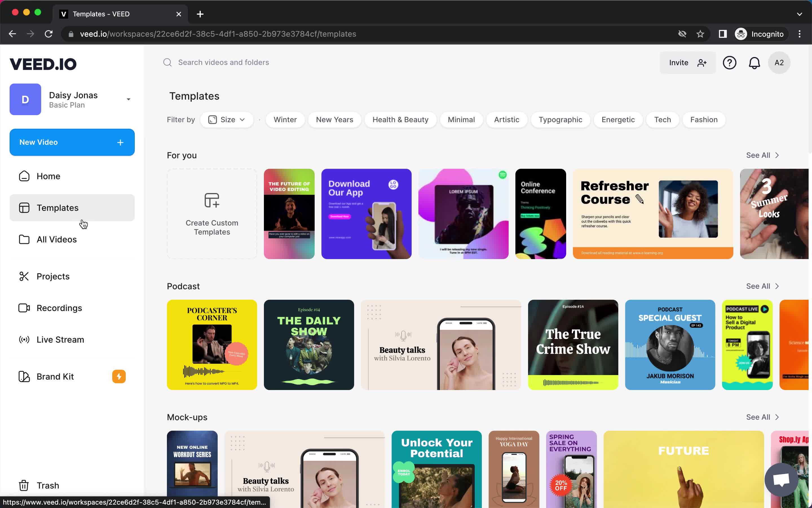Viewport: 812px width, 508px height.
Task: Click the D workspace avatar
Action: pyautogui.click(x=25, y=99)
